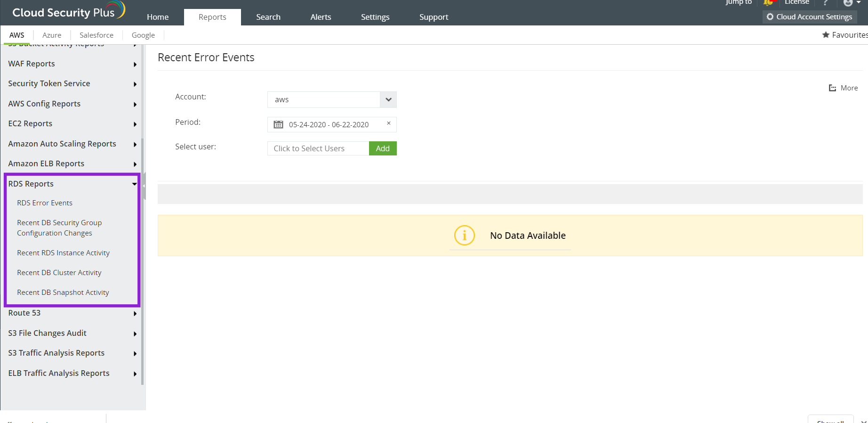Viewport: 868px width, 423px height.
Task: Open the License link
Action: [797, 2]
